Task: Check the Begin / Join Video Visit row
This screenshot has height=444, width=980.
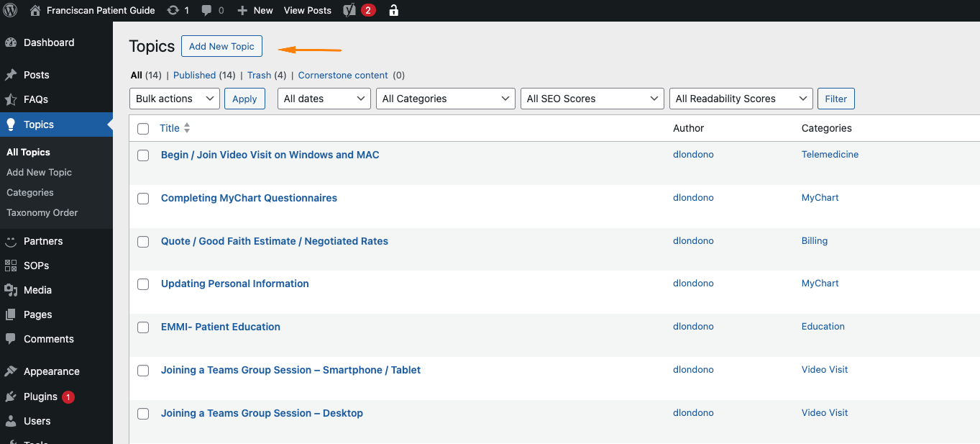Action: [x=143, y=155]
